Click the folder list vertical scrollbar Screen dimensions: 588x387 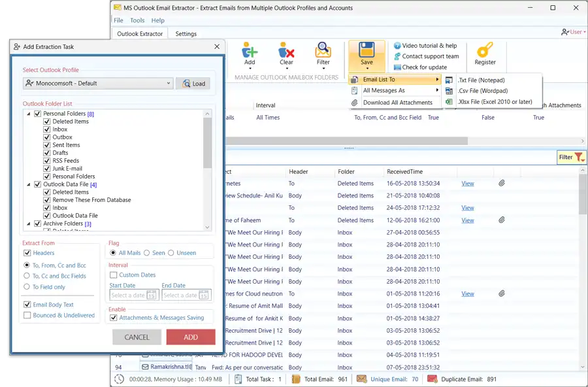click(x=207, y=143)
